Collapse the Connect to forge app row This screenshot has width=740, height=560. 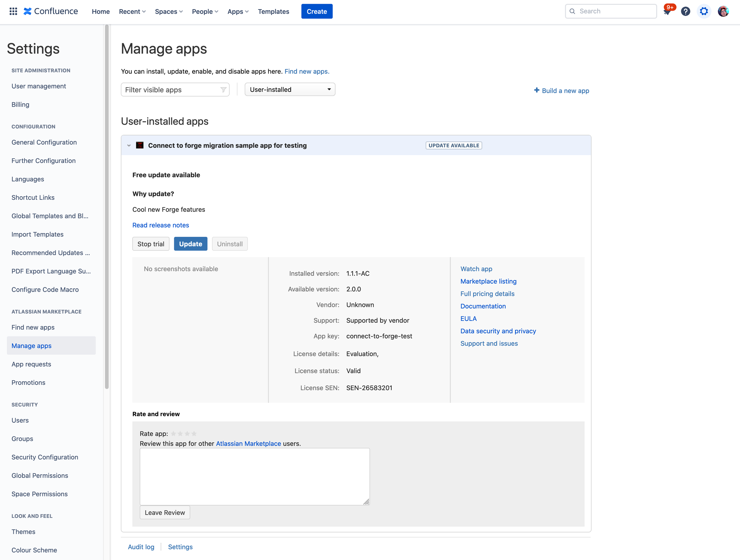129,145
